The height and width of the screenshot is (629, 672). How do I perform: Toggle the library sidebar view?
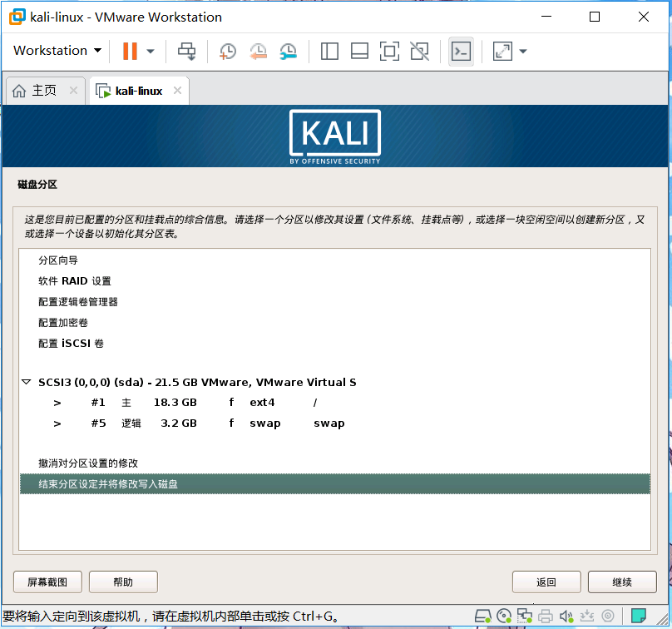[x=329, y=51]
